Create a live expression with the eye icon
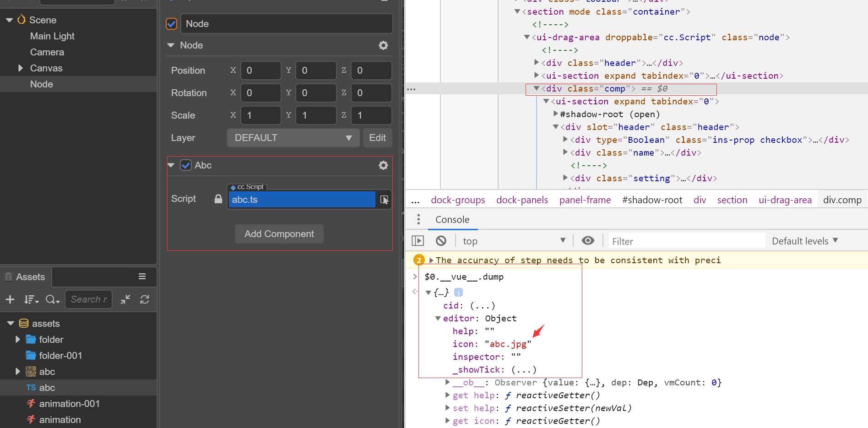Image resolution: width=868 pixels, height=428 pixels. point(588,241)
